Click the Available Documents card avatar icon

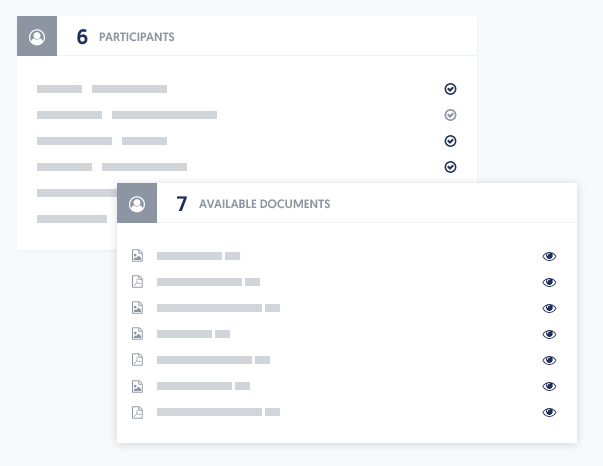pyautogui.click(x=137, y=203)
